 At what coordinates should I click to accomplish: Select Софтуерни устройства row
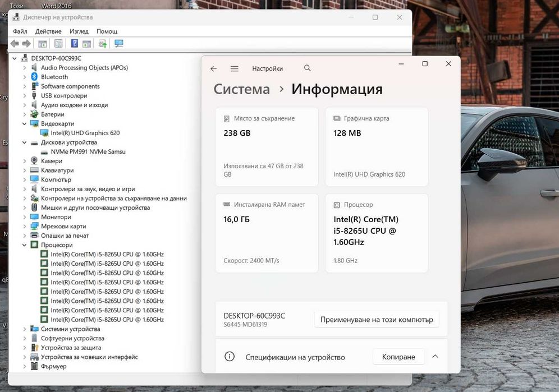tap(72, 338)
